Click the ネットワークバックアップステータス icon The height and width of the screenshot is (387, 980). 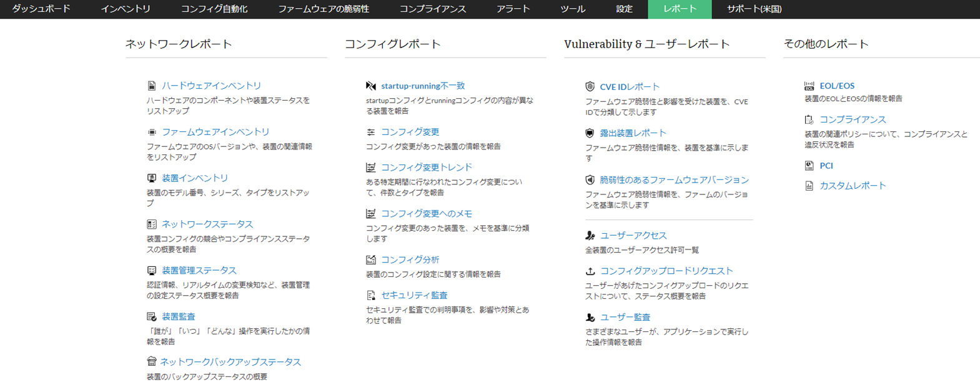click(x=151, y=361)
